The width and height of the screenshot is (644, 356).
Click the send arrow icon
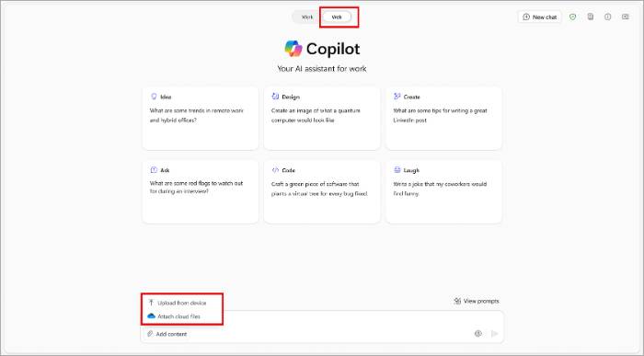[x=495, y=333]
